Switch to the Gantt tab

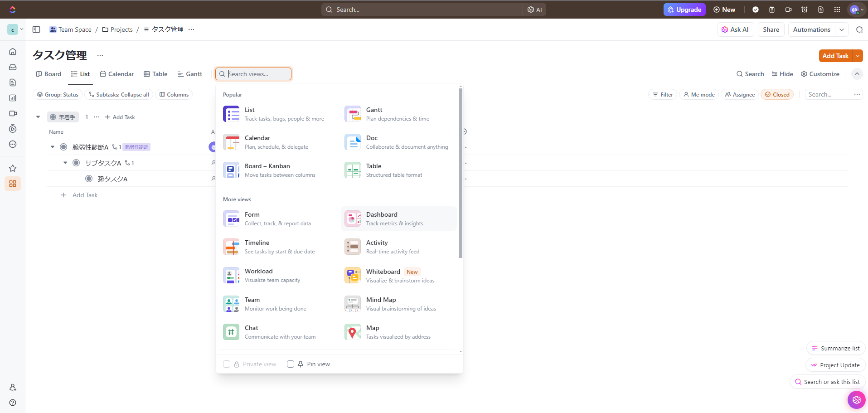coord(190,74)
